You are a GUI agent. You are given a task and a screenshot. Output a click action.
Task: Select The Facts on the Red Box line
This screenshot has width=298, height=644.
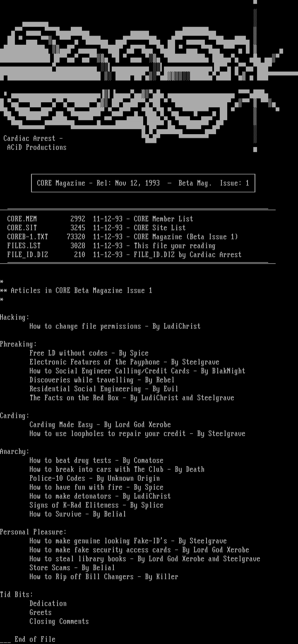[132, 398]
